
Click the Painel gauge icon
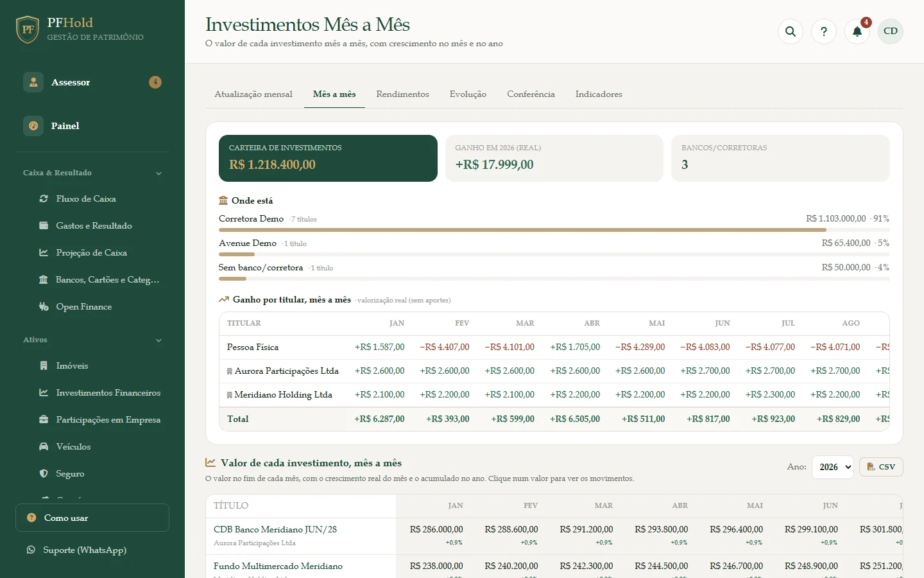[x=33, y=126]
